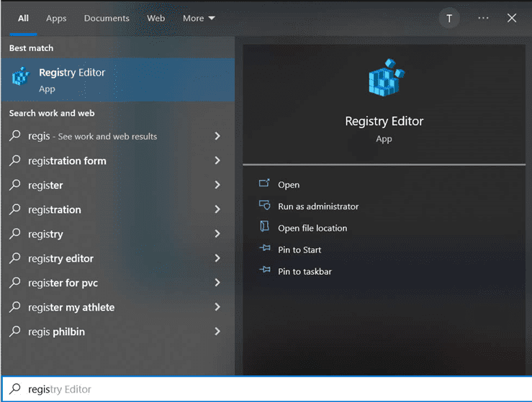Expand the 'register for pvc' suggestion arrow

[x=217, y=283]
